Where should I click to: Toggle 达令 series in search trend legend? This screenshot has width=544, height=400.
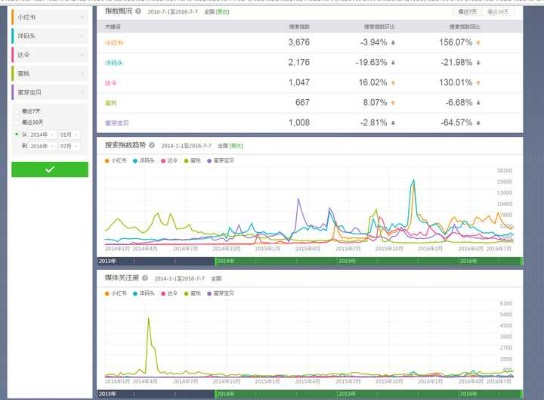(x=169, y=161)
